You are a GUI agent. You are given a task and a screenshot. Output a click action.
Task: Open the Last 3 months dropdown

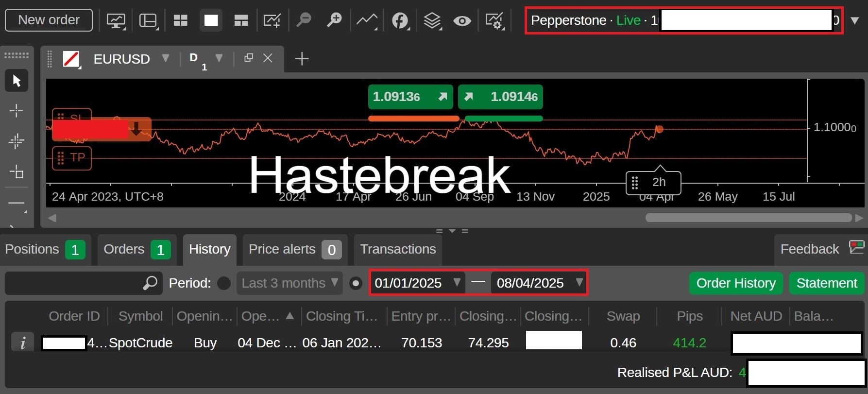tap(289, 283)
